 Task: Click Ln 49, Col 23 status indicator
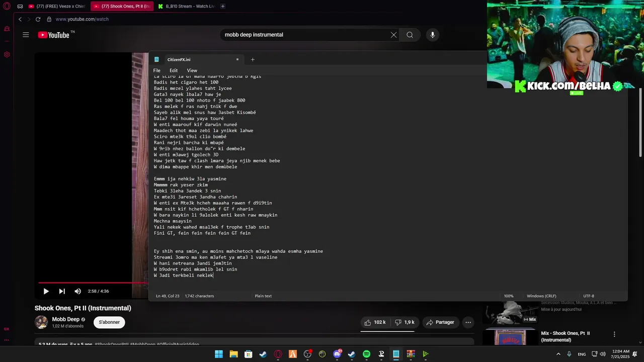(168, 296)
